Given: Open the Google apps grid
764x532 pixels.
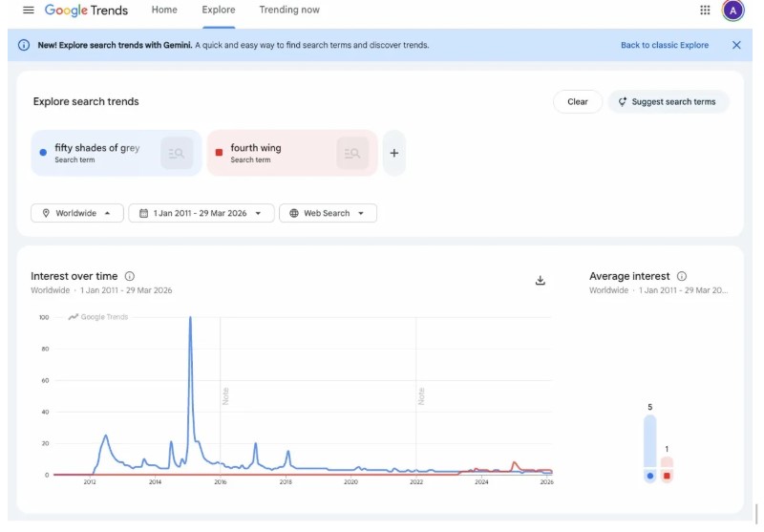Looking at the screenshot, I should click(705, 11).
